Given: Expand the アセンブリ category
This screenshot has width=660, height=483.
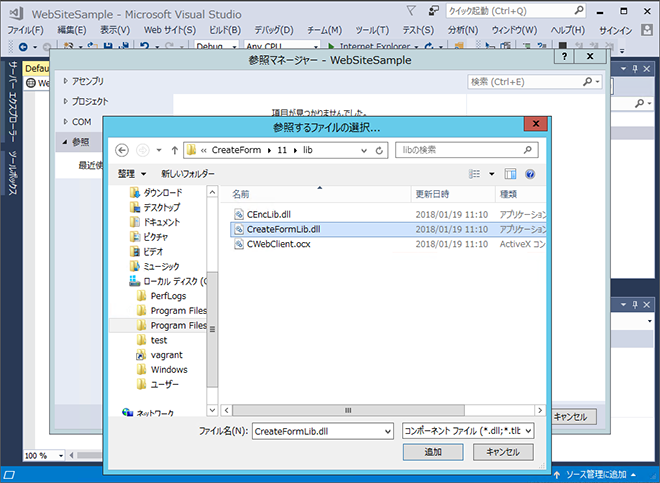Looking at the screenshot, I should (66, 81).
